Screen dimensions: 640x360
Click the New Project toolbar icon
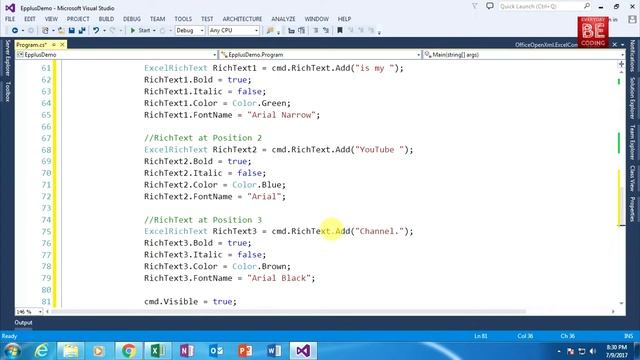(45, 31)
